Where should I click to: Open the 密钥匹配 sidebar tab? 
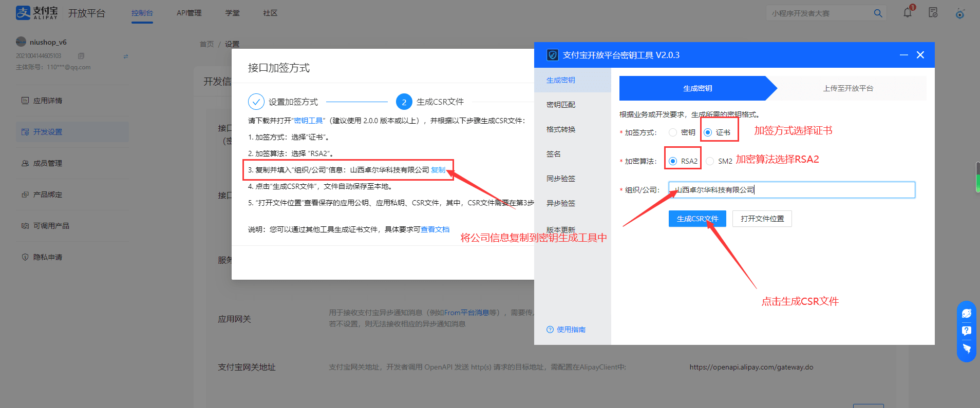click(x=561, y=105)
